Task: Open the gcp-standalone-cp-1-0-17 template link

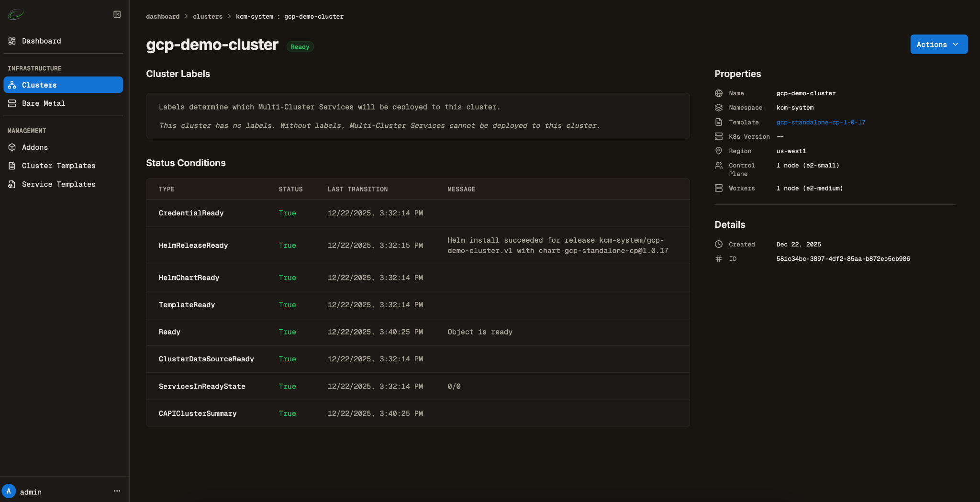Action: click(x=821, y=123)
